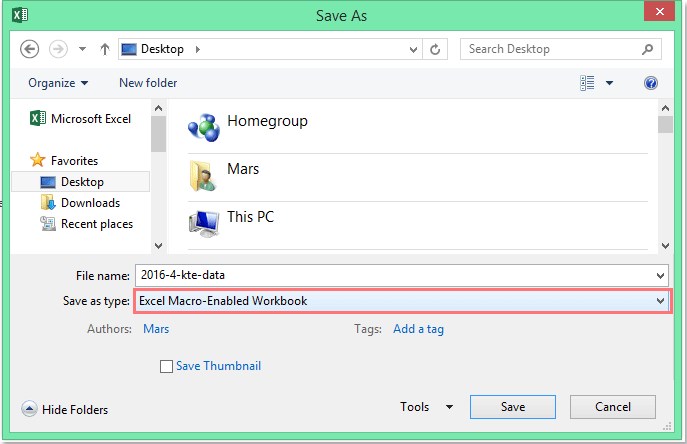Select Recent places in navigation pane
Screen dimensions: 687x444
(x=97, y=224)
